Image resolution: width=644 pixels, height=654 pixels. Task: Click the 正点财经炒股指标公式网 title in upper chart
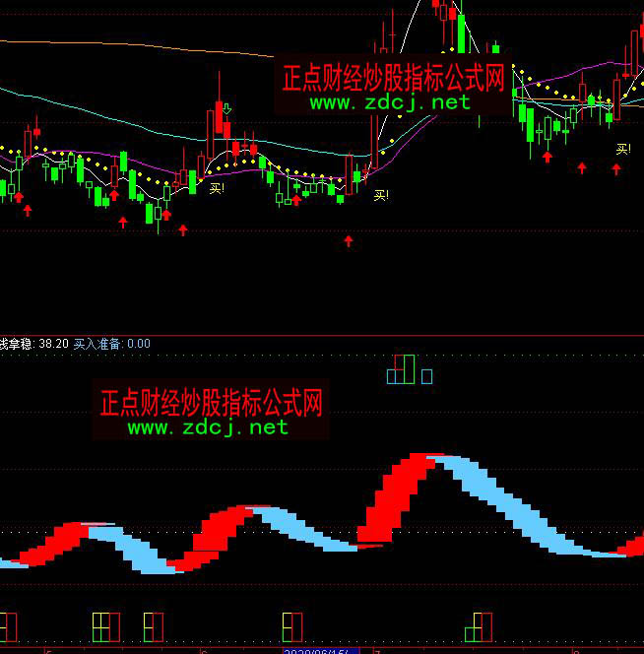(x=393, y=78)
